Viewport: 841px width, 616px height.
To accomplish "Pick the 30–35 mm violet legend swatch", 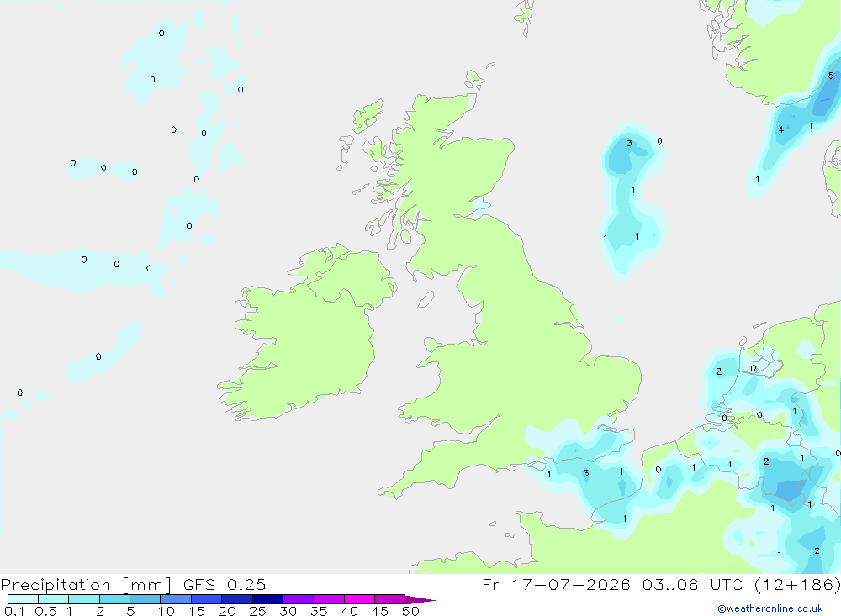I will [x=299, y=599].
